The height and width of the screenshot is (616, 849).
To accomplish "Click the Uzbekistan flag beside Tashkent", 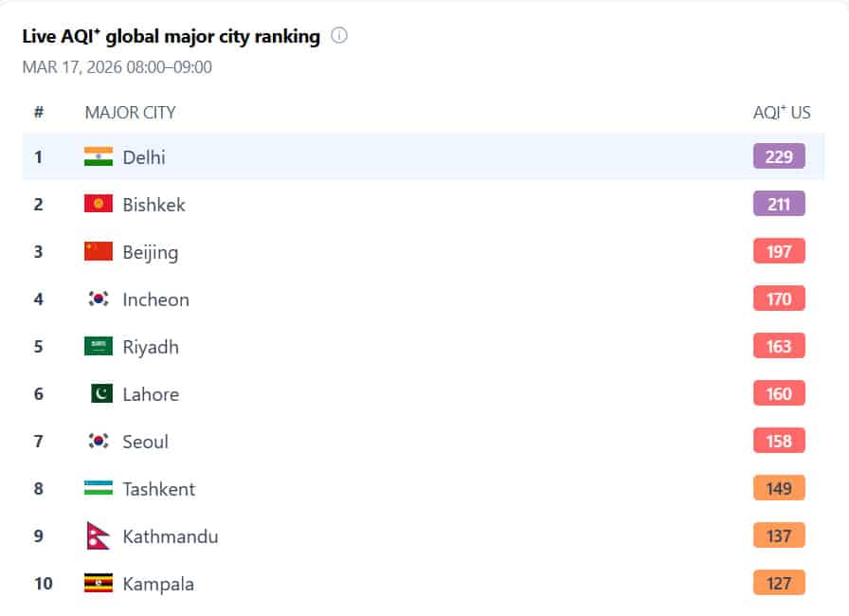I will pos(98,488).
